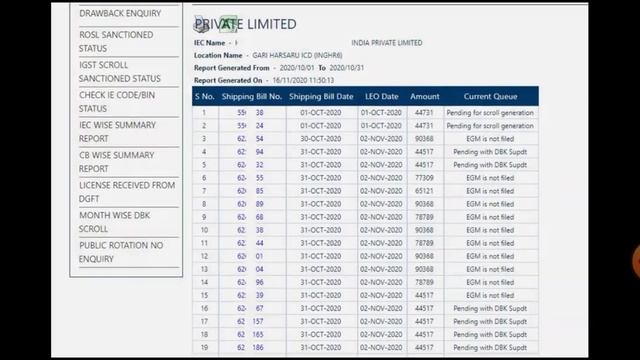Open shipping bill link in row 12

tap(250, 256)
